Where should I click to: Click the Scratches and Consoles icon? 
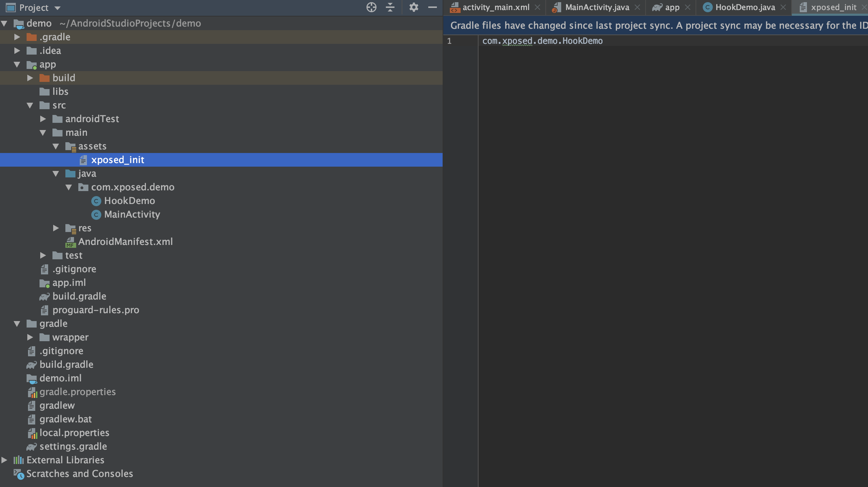pyautogui.click(x=19, y=474)
